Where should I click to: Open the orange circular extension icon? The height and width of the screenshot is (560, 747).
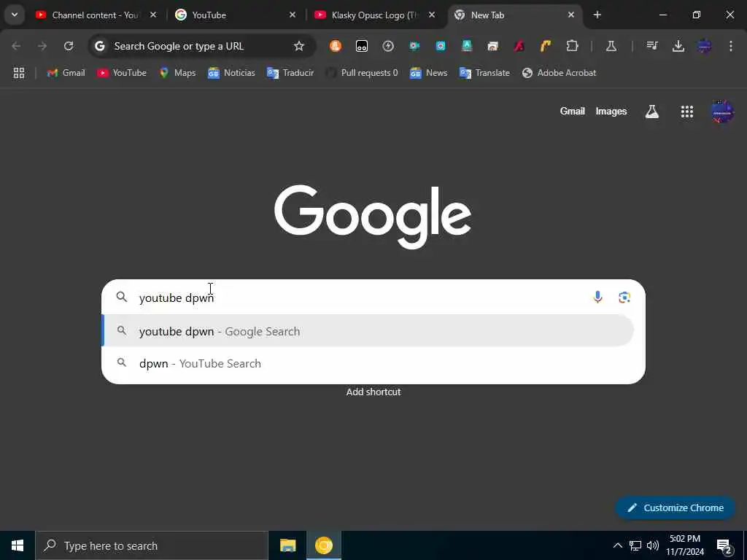[x=336, y=46]
